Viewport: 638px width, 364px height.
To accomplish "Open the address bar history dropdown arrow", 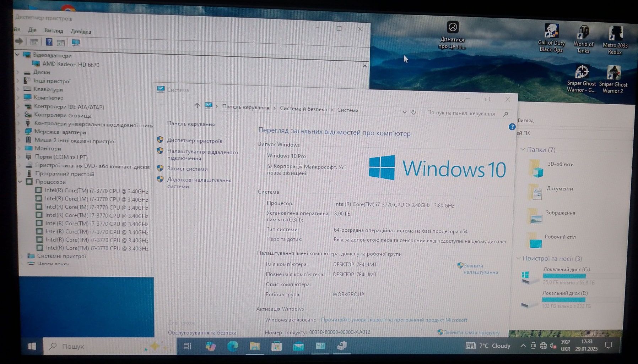I will [404, 112].
